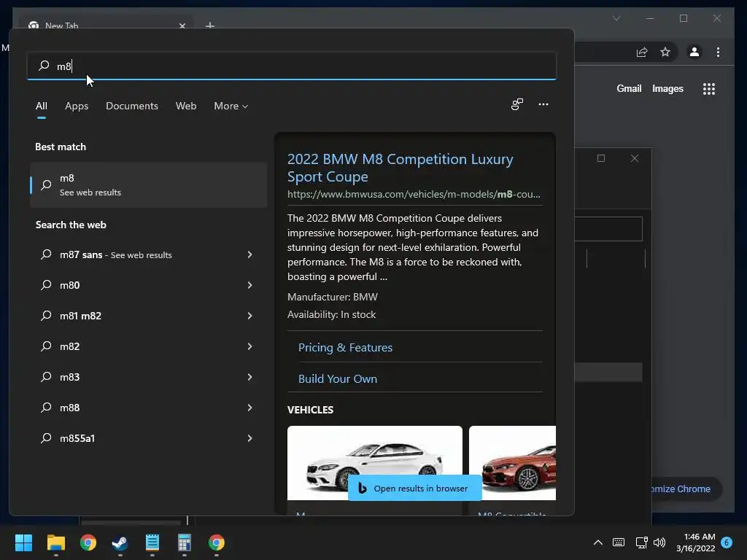Open the search panel three-dots menu
747x560 pixels.
pos(543,104)
